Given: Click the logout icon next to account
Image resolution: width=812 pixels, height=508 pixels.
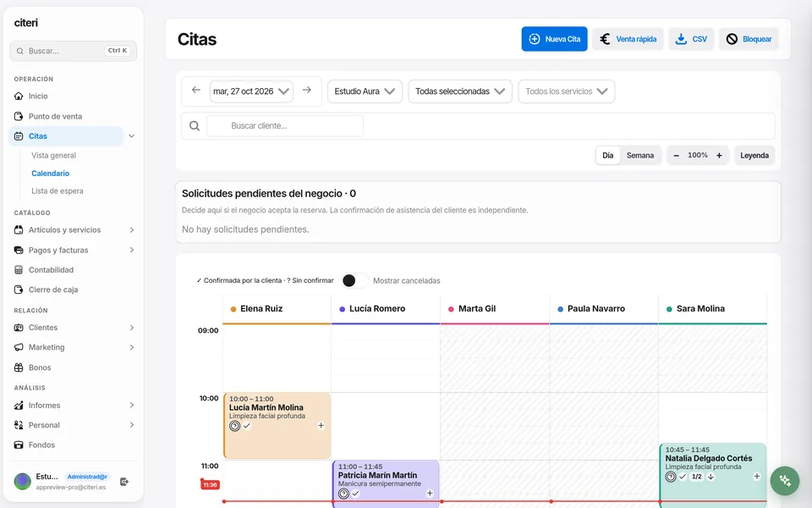Looking at the screenshot, I should click(124, 482).
